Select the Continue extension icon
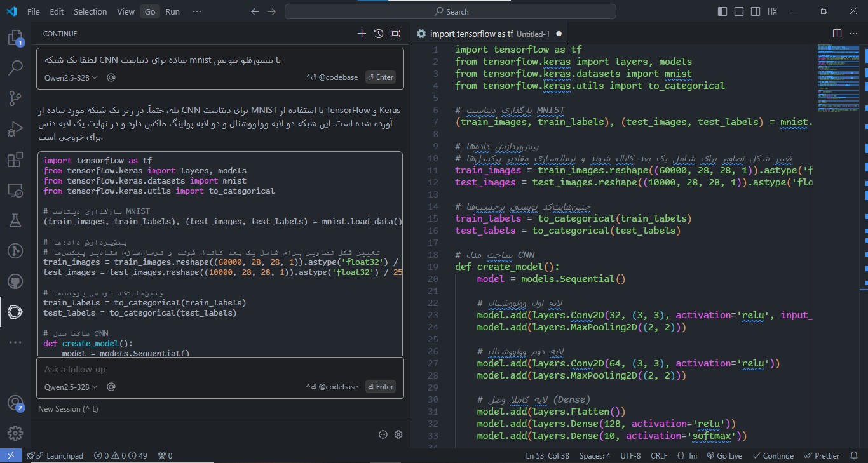 [15, 311]
